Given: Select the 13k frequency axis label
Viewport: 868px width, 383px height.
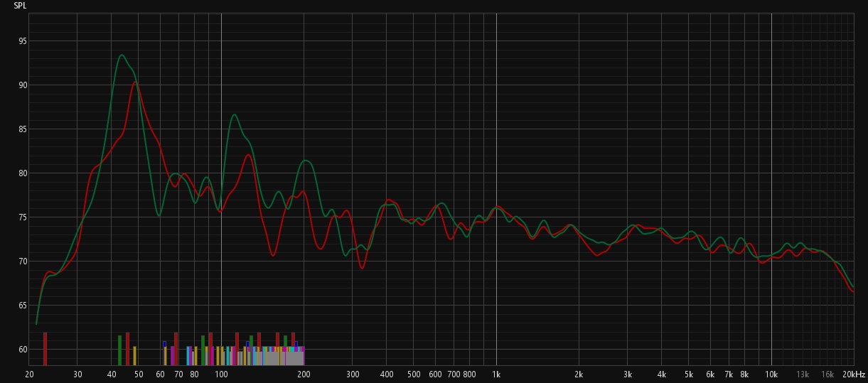Looking at the screenshot, I should point(803,374).
